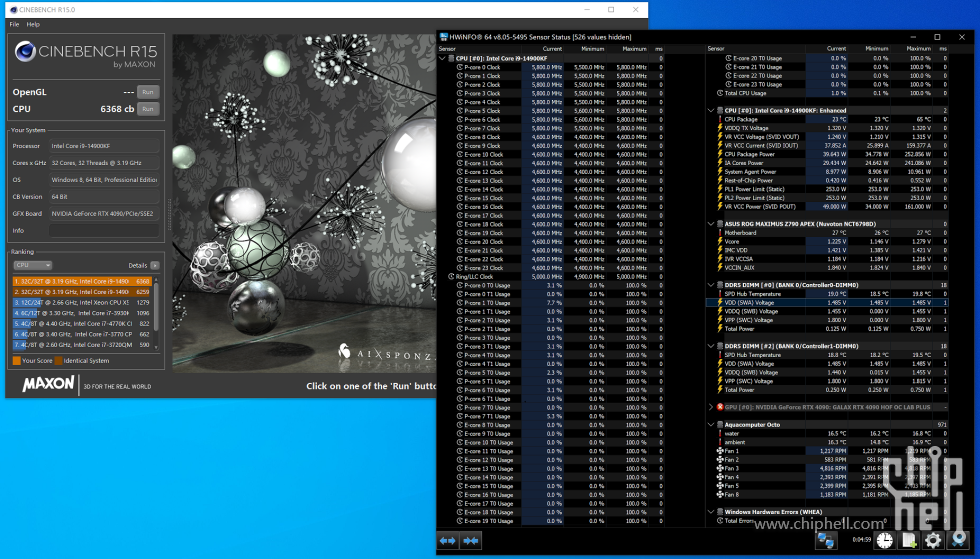Click the empty Info field
This screenshot has height=559, width=980.
coord(104,230)
